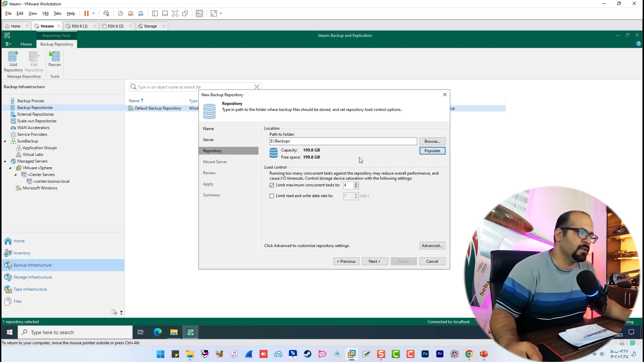The height and width of the screenshot is (362, 644).
Task: Click the Path to folder field
Action: point(343,141)
